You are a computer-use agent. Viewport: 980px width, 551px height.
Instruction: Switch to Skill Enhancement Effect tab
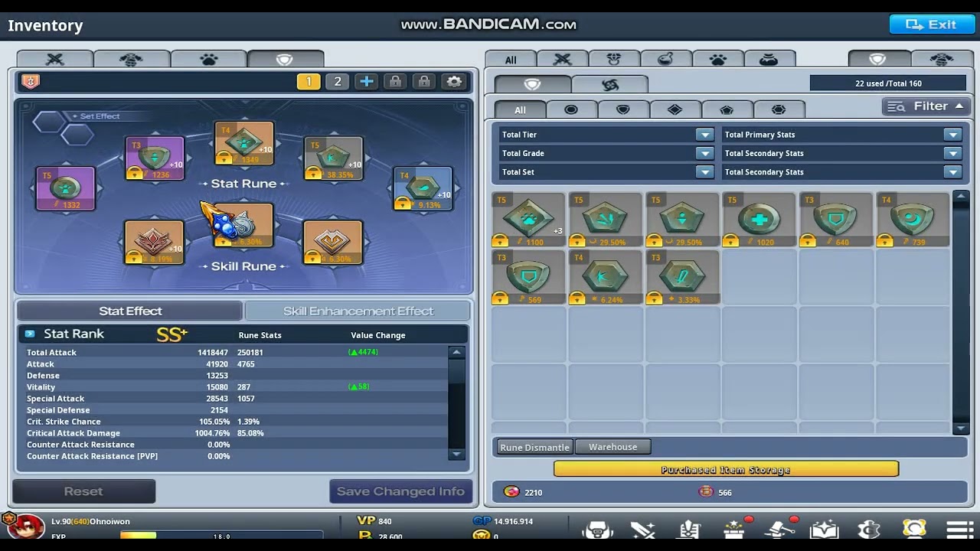358,311
